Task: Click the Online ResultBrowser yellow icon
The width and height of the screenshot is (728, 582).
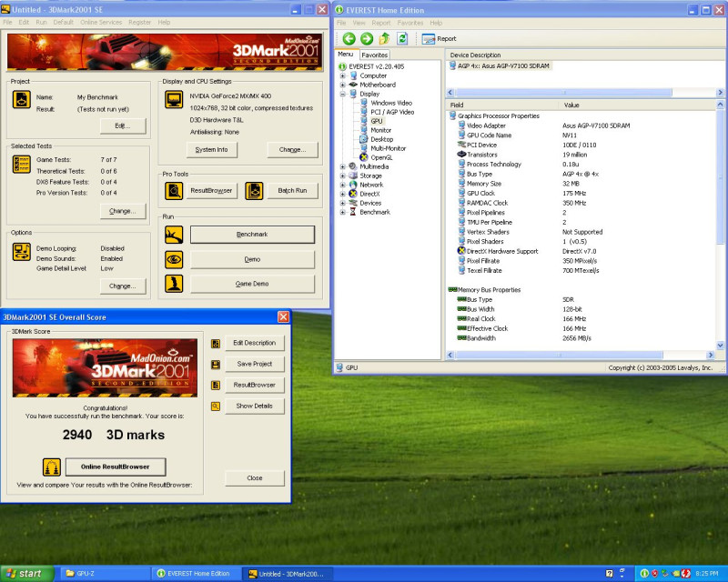Action: (x=52, y=467)
